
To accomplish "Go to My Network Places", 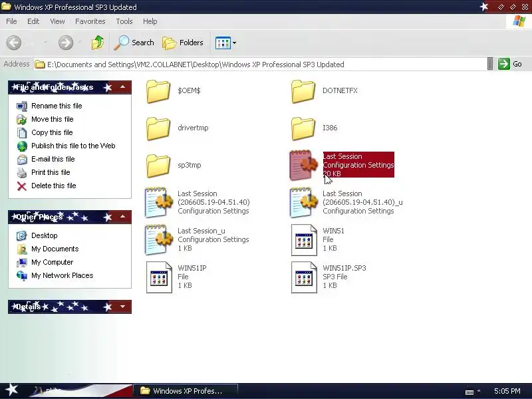I will point(62,275).
